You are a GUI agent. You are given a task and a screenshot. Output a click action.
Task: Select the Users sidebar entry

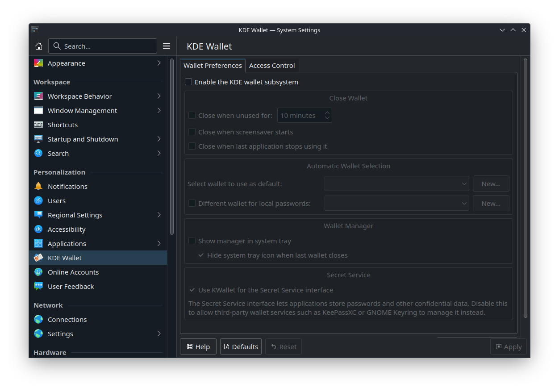(x=98, y=201)
